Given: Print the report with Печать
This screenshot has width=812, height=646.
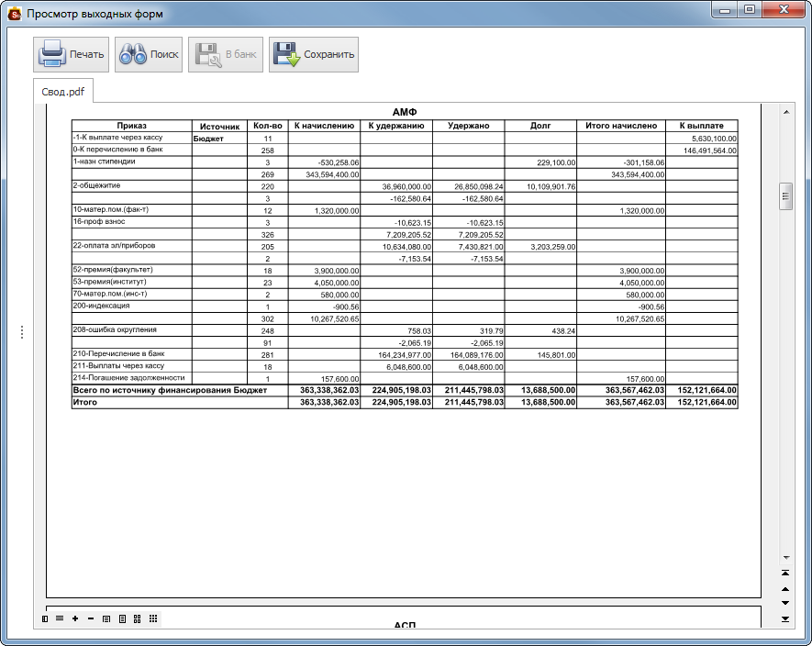Looking at the screenshot, I should coord(71,54).
